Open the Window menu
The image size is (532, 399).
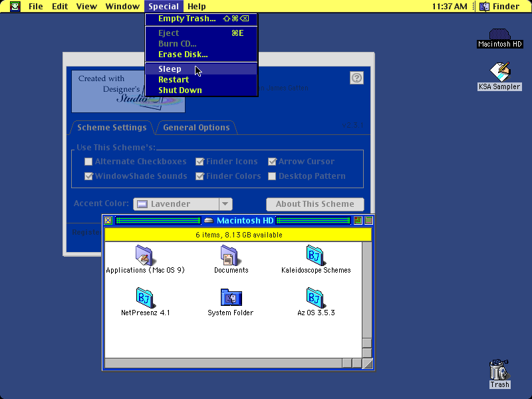pos(122,6)
